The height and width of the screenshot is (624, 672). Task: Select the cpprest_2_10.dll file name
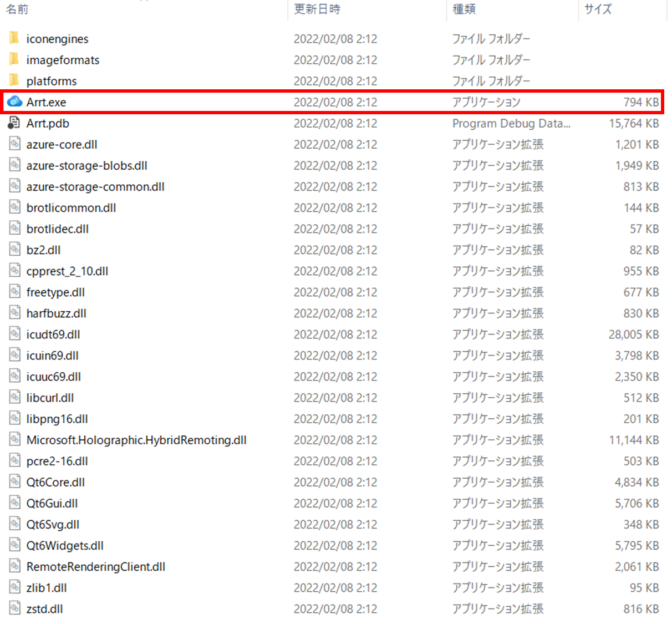point(67,271)
